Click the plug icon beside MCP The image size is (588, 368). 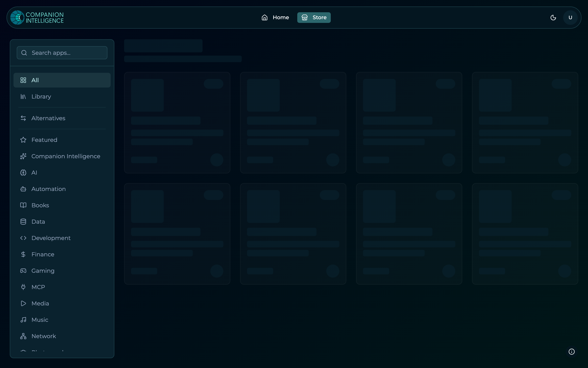tap(23, 287)
